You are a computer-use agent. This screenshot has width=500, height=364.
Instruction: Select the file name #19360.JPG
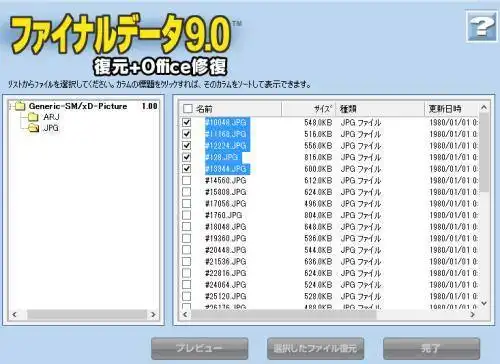[226, 238]
